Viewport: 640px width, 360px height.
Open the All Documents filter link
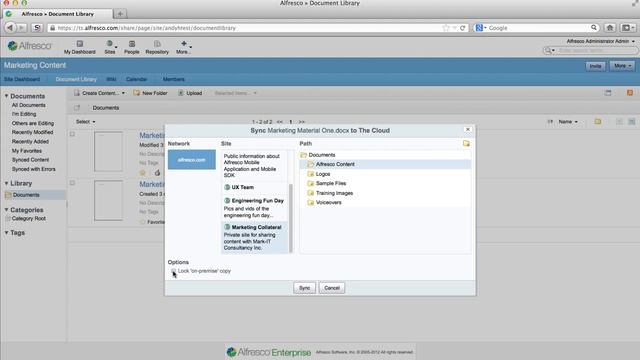point(29,105)
